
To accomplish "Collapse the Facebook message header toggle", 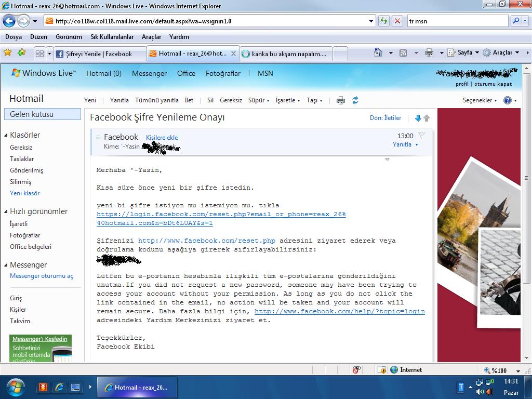I will (x=98, y=137).
